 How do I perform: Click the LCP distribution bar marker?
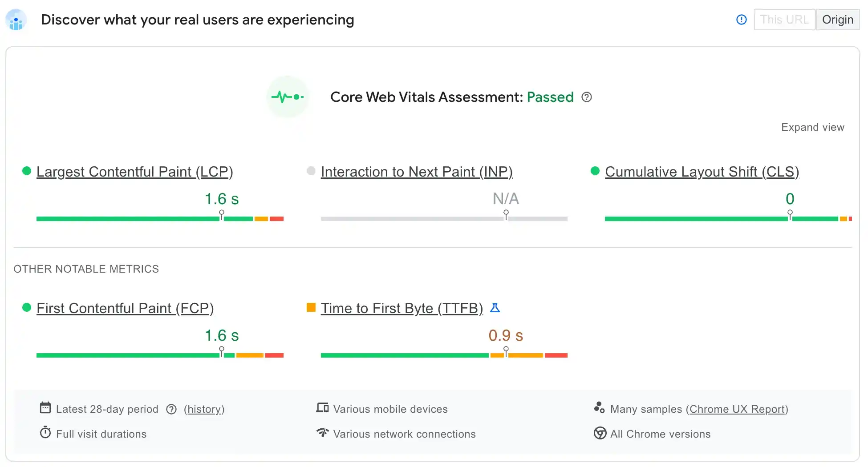222,215
